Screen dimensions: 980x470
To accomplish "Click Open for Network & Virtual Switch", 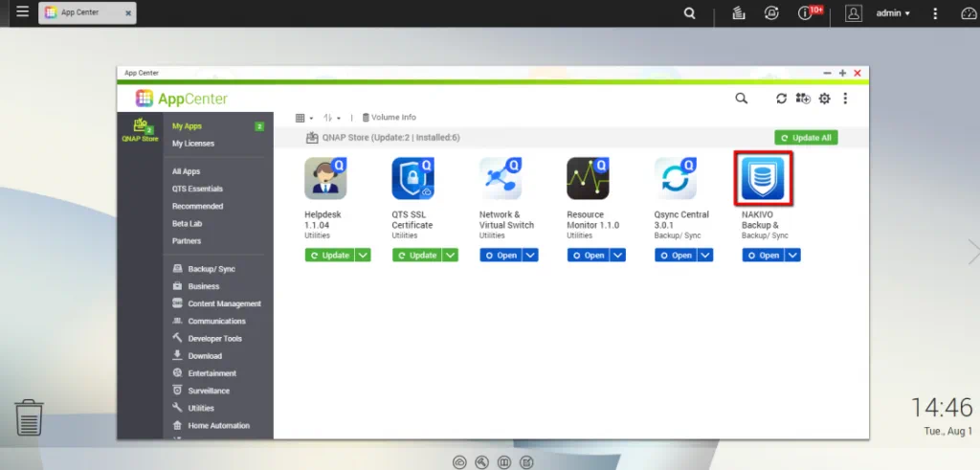I will pos(500,256).
